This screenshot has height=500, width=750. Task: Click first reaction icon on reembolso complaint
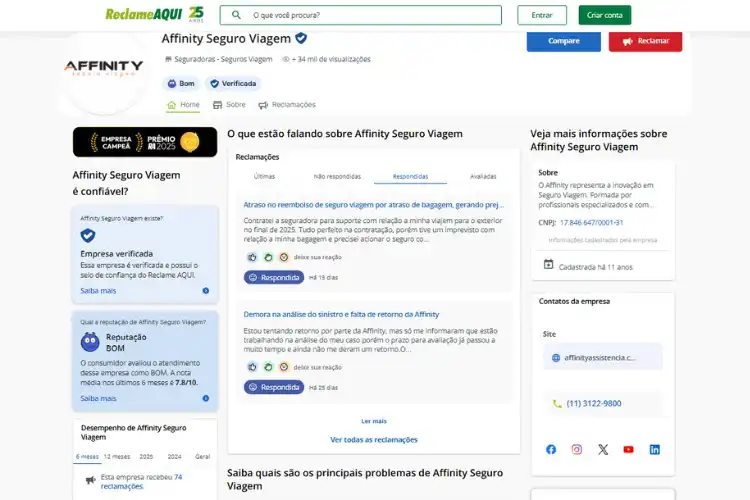[x=252, y=257]
